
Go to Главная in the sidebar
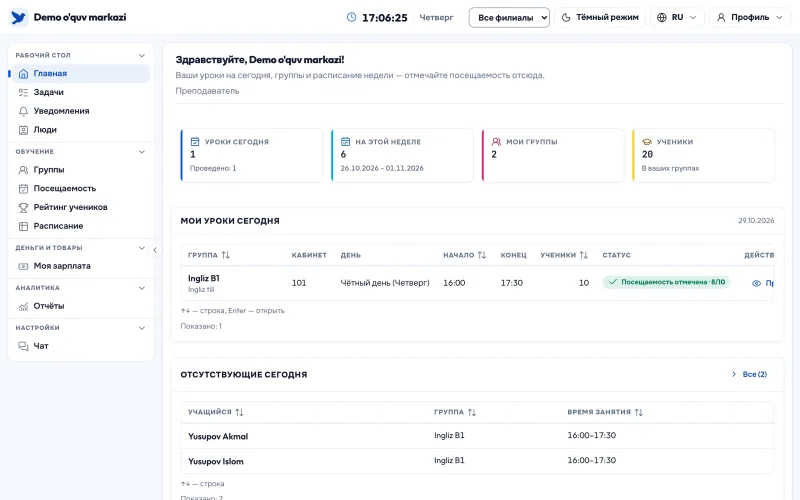(x=81, y=73)
